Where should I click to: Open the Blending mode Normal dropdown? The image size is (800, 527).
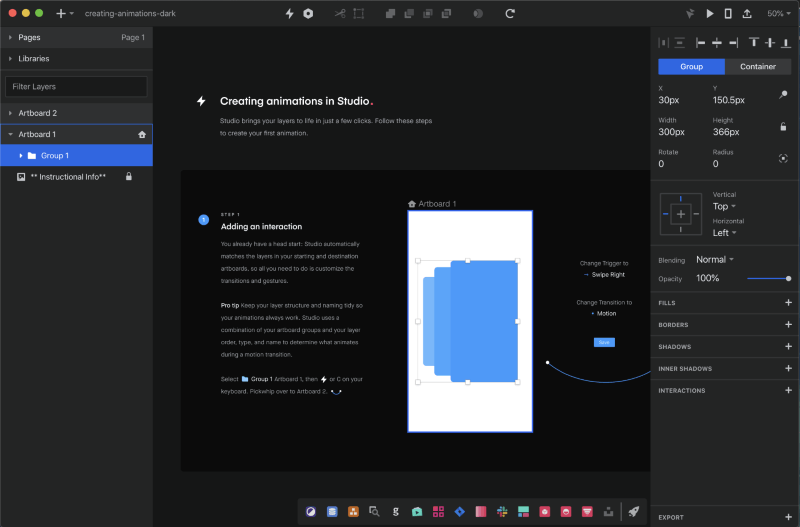tap(715, 260)
